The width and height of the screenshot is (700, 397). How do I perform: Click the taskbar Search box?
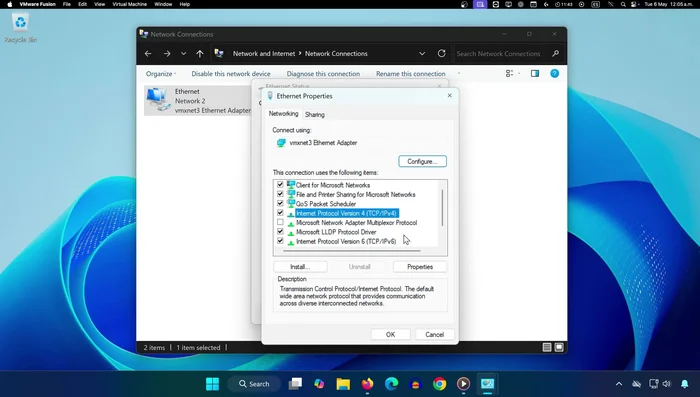tap(254, 384)
